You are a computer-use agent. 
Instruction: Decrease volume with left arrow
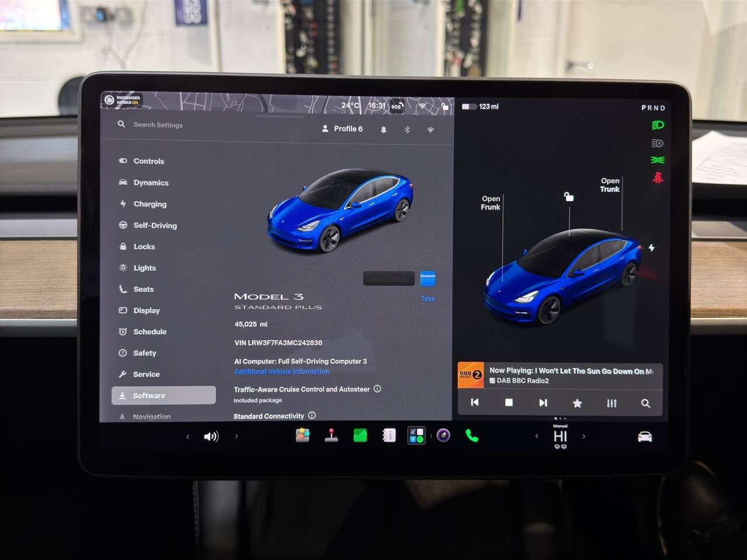click(x=188, y=436)
